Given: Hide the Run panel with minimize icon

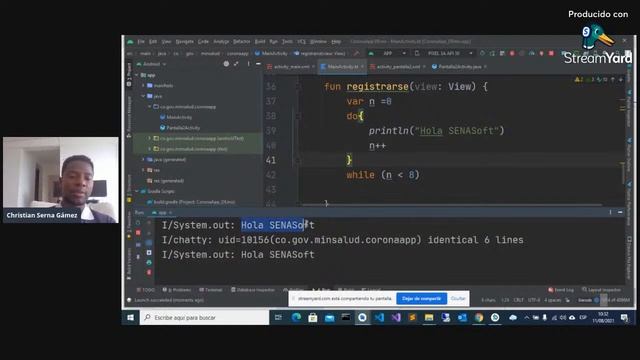Looking at the screenshot, I should [x=620, y=212].
